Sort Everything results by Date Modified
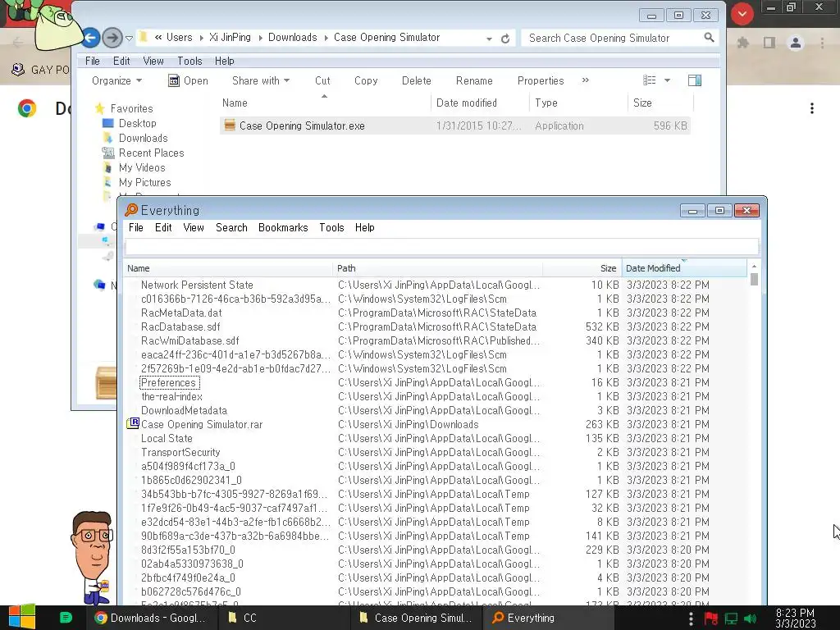Screen dimensions: 840x630 tap(684, 268)
